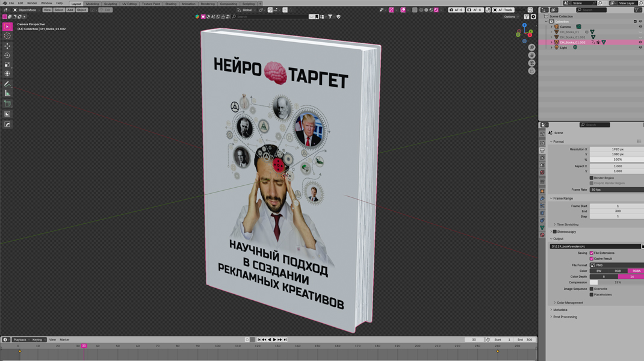Open the timeline Playback menu
Image resolution: width=644 pixels, height=361 pixels.
coord(20,340)
